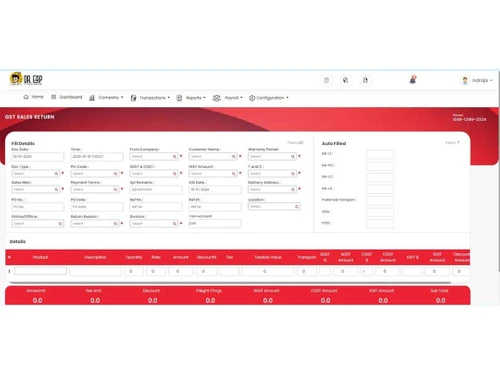This screenshot has height=375, width=500.
Task: Click the Rate cell in row 1
Action: [x=156, y=271]
